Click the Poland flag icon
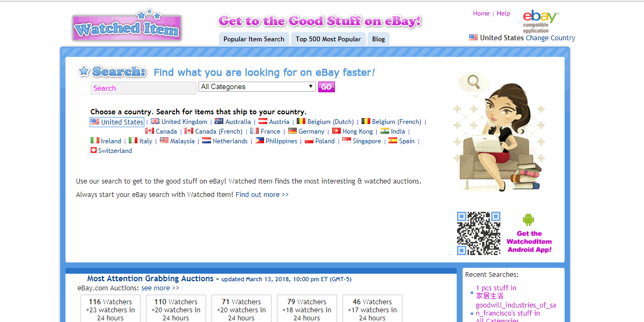This screenshot has width=644, height=322. [x=309, y=141]
